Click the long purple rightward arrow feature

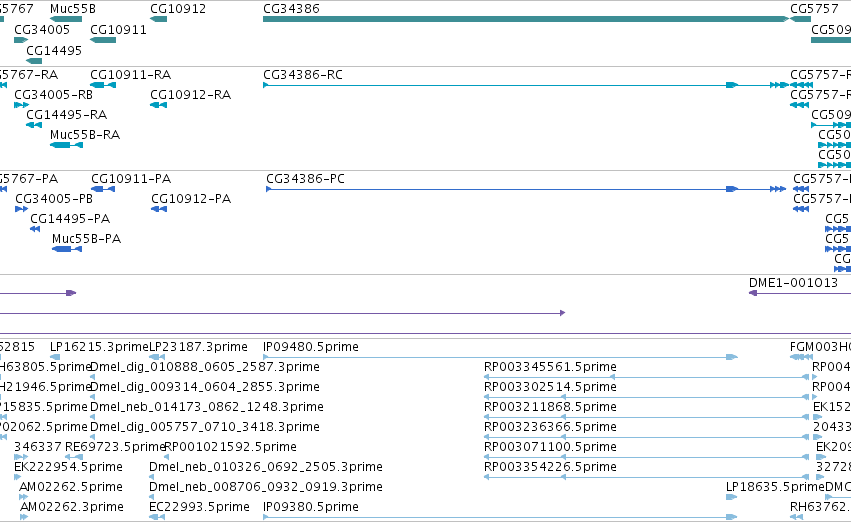(282, 313)
